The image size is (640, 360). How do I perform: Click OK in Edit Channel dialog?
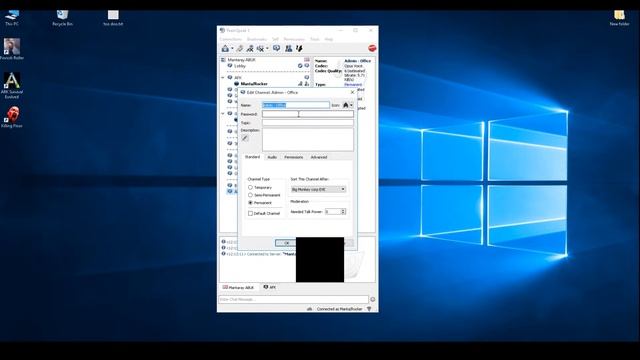click(x=287, y=243)
